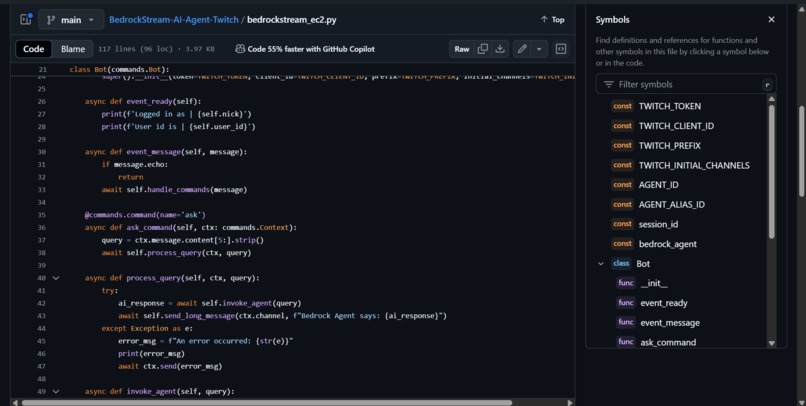Collapse process_query code fold chevron line 40
The width and height of the screenshot is (806, 406).
tap(56, 278)
